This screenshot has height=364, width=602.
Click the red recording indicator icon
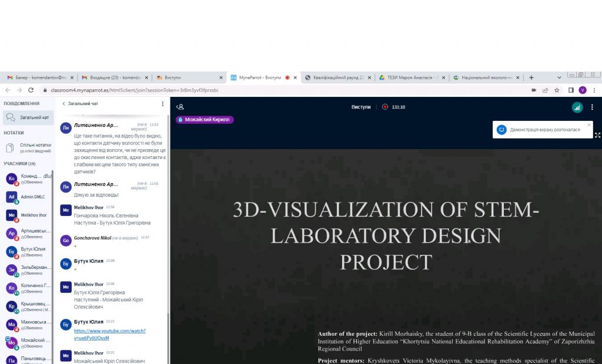(384, 107)
